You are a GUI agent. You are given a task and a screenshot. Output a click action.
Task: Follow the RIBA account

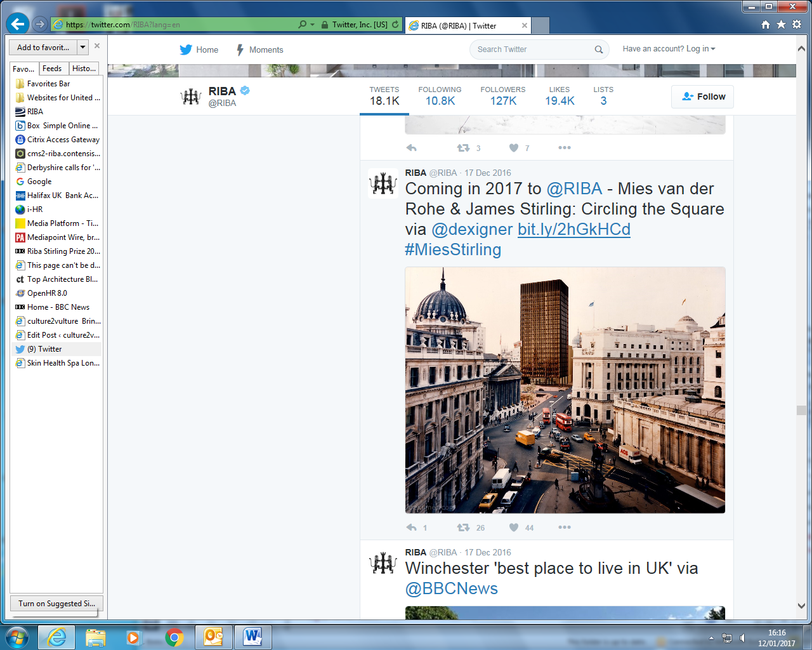click(x=702, y=96)
